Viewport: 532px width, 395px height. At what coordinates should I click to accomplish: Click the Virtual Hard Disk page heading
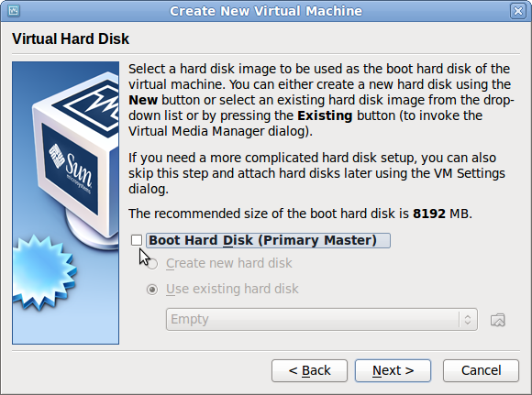click(x=71, y=38)
